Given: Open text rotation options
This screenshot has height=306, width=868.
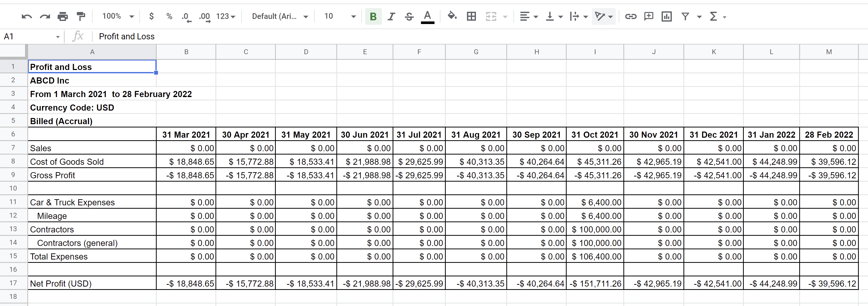Looking at the screenshot, I should (x=603, y=16).
